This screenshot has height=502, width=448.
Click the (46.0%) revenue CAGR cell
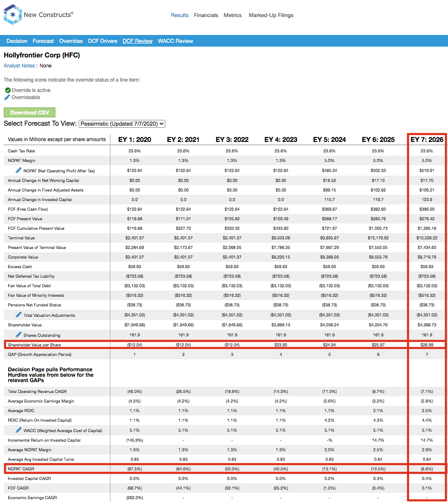pyautogui.click(x=134, y=392)
